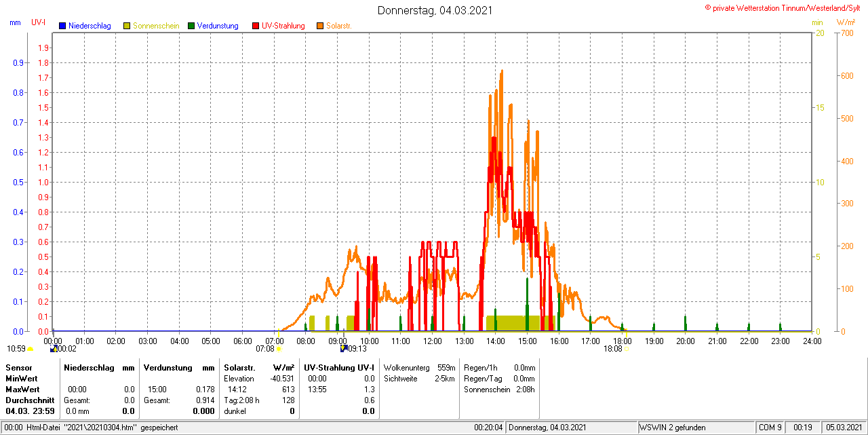Click the Sichtweite value 2-5km

(x=445, y=378)
